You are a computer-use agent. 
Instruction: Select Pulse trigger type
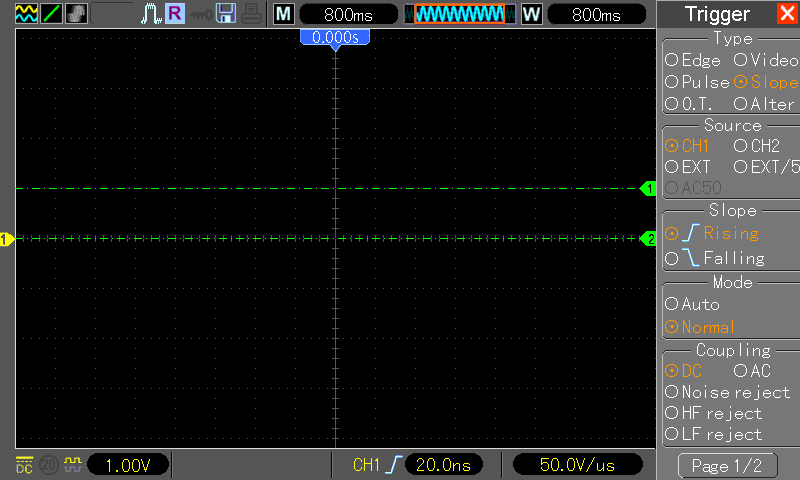coord(697,82)
